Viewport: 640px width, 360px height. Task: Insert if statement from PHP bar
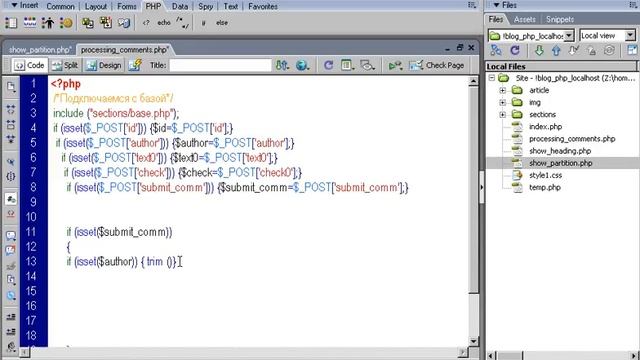coord(203,23)
